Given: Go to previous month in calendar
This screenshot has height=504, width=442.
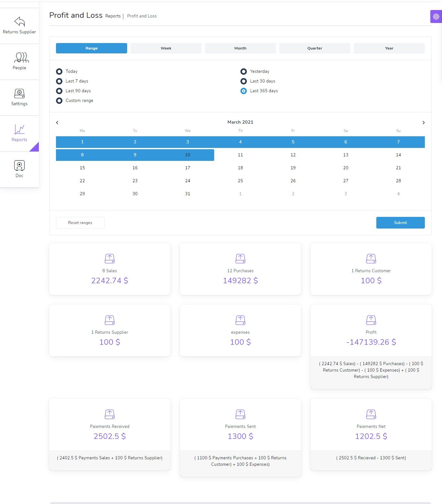Looking at the screenshot, I should click(x=57, y=123).
